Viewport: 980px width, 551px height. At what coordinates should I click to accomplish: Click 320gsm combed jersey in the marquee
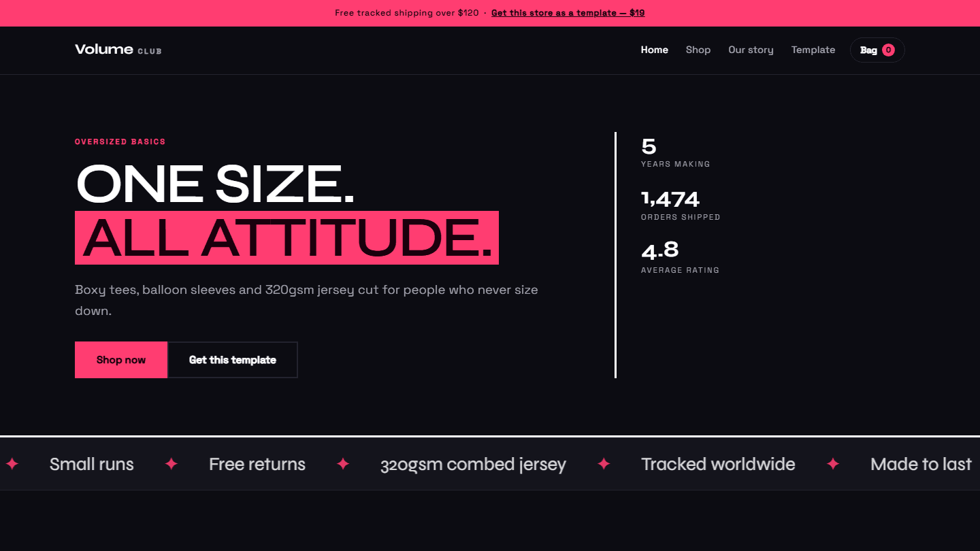(473, 464)
